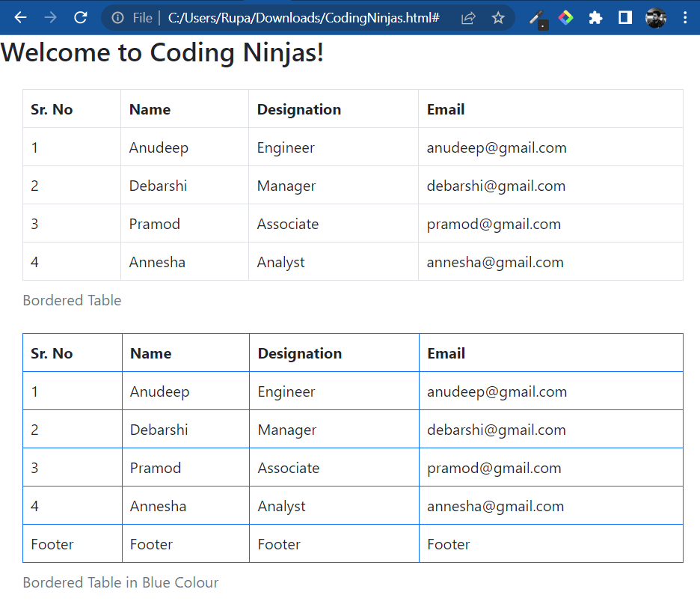Open Chrome's three-dot menu

[x=686, y=16]
